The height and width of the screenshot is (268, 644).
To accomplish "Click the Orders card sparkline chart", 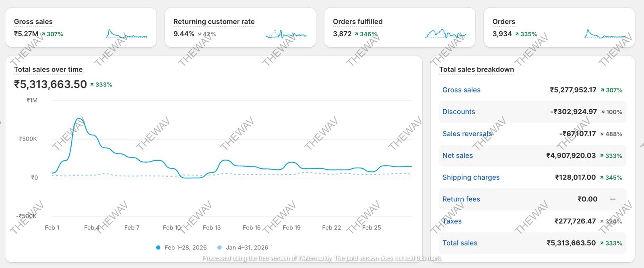I will 605,35.
